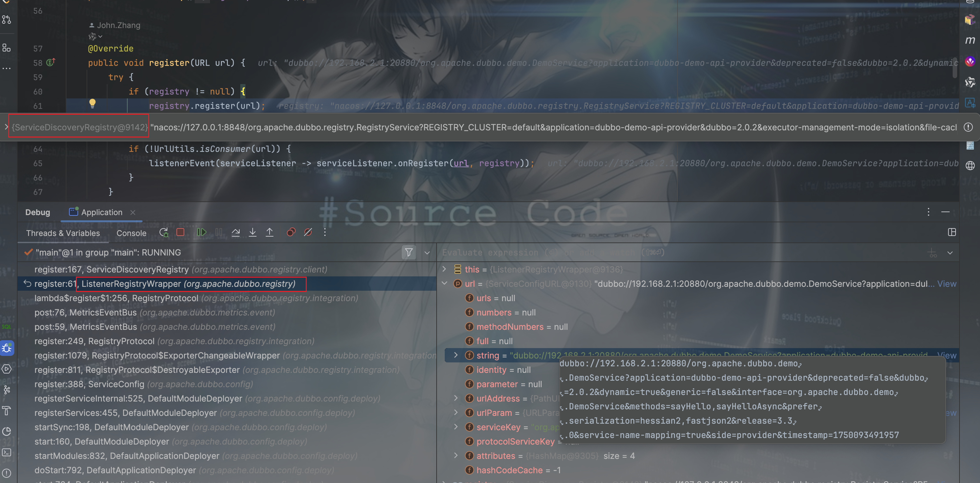This screenshot has width=980, height=483.
Task: Open the Pull Requests tool window icon
Action: click(x=7, y=20)
